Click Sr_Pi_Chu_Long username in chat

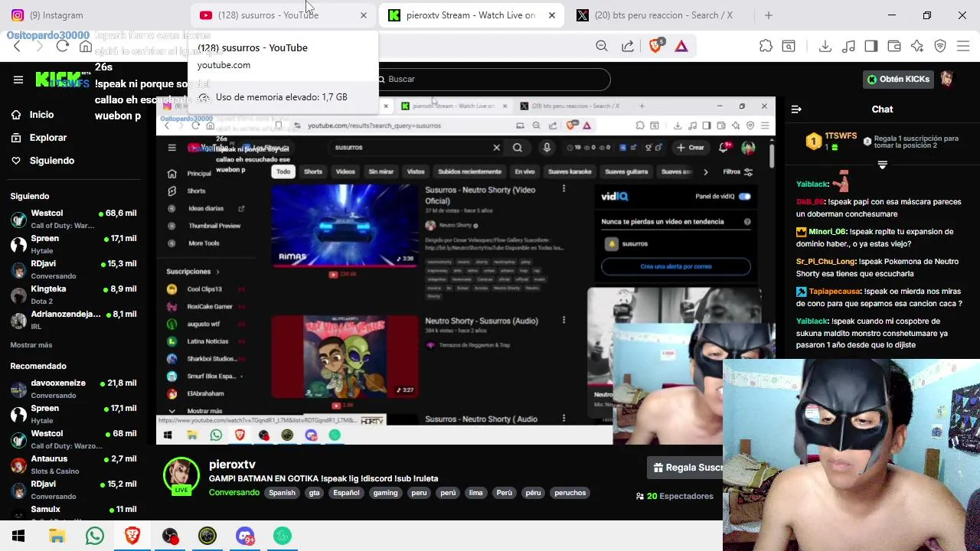coord(825,262)
